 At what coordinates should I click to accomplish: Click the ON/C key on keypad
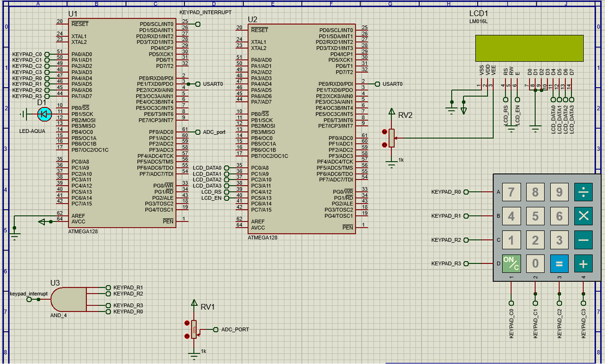(511, 263)
